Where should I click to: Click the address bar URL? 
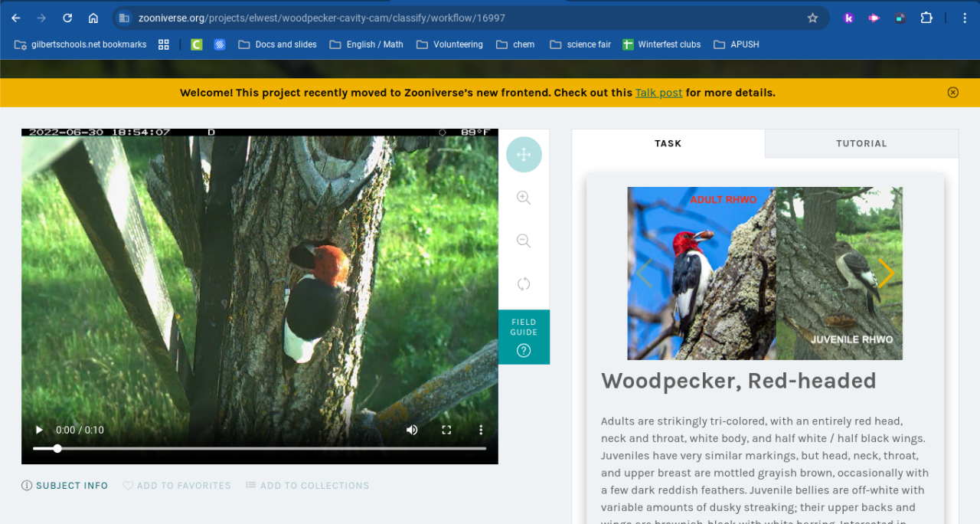click(x=322, y=18)
